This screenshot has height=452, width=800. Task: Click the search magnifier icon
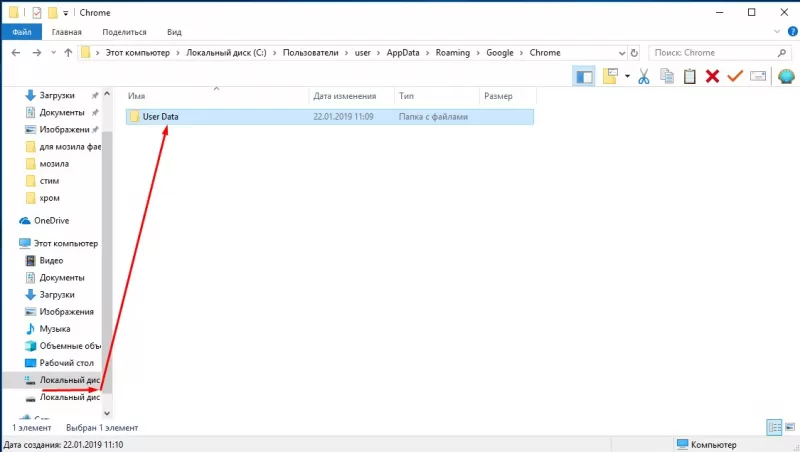(x=782, y=53)
